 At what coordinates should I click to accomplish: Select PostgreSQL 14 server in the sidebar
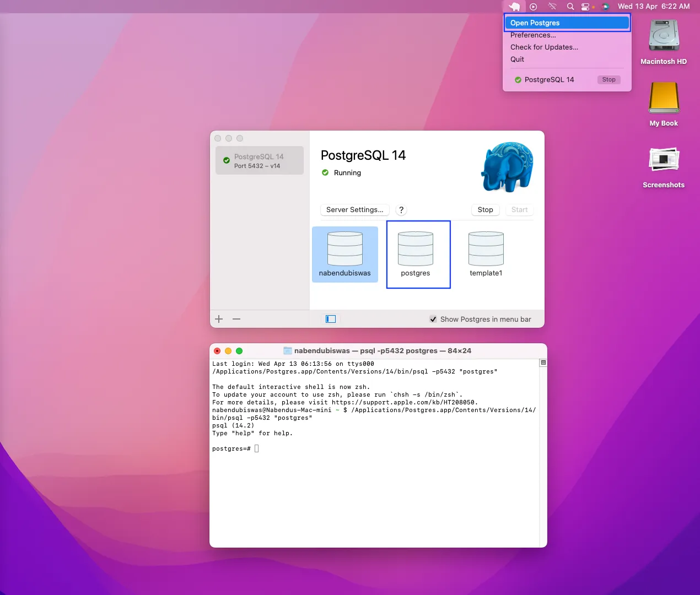pyautogui.click(x=260, y=160)
